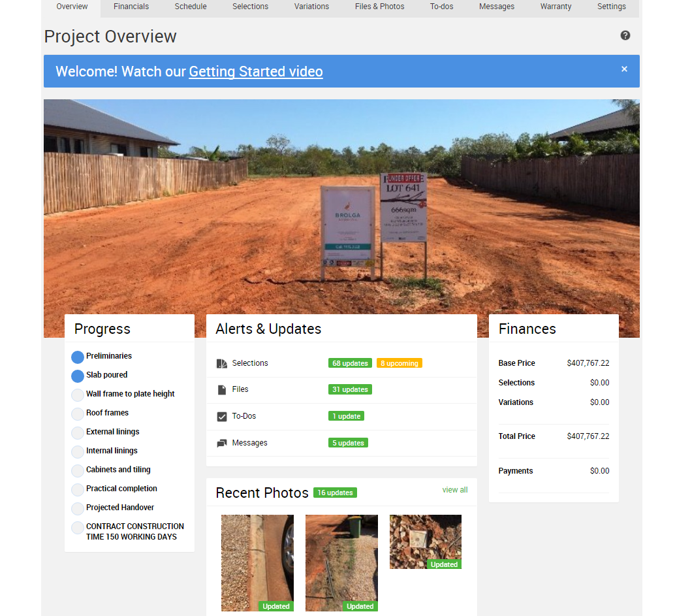Go to the Warranty tab

[x=556, y=7]
